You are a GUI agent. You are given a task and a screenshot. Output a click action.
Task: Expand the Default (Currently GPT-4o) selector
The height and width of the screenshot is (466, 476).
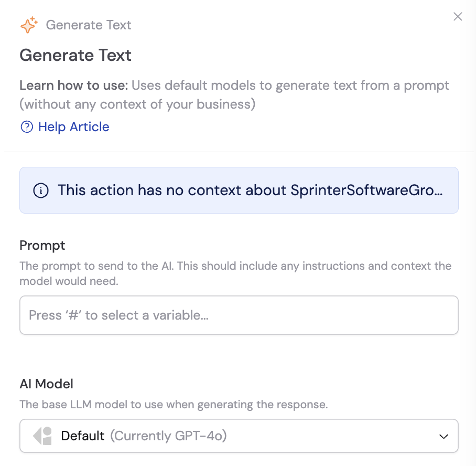(x=239, y=436)
